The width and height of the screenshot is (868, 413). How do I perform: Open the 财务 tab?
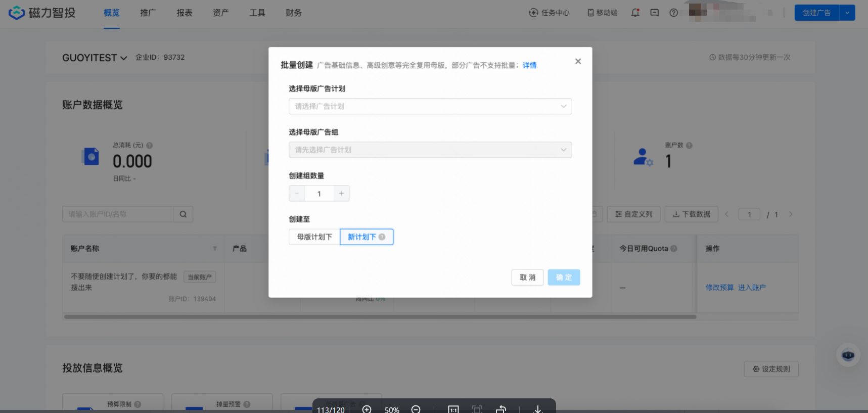click(x=294, y=13)
